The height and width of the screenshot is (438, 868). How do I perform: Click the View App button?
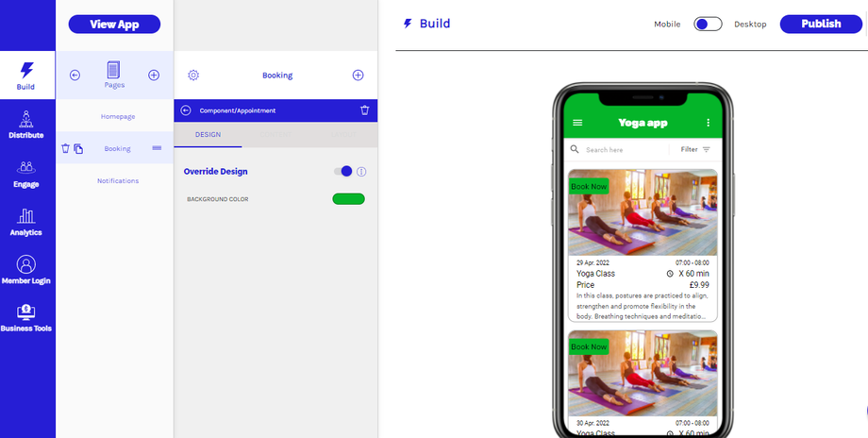point(114,25)
